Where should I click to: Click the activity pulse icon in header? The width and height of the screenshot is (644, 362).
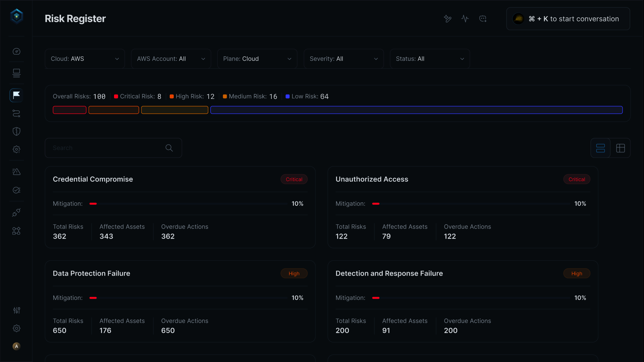[x=465, y=19]
